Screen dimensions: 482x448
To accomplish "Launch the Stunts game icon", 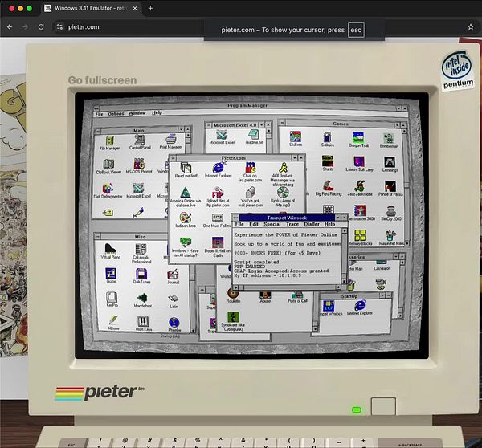I will [x=328, y=164].
